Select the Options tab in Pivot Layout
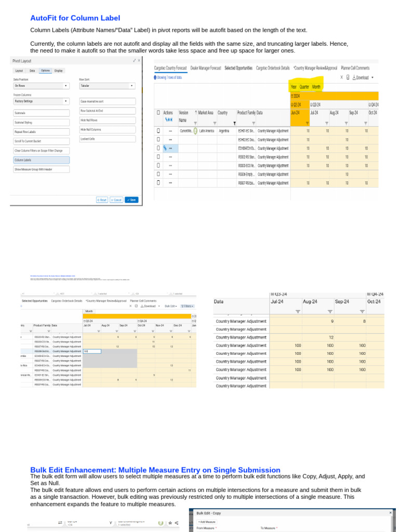This screenshot has width=399, height=532. coord(45,71)
